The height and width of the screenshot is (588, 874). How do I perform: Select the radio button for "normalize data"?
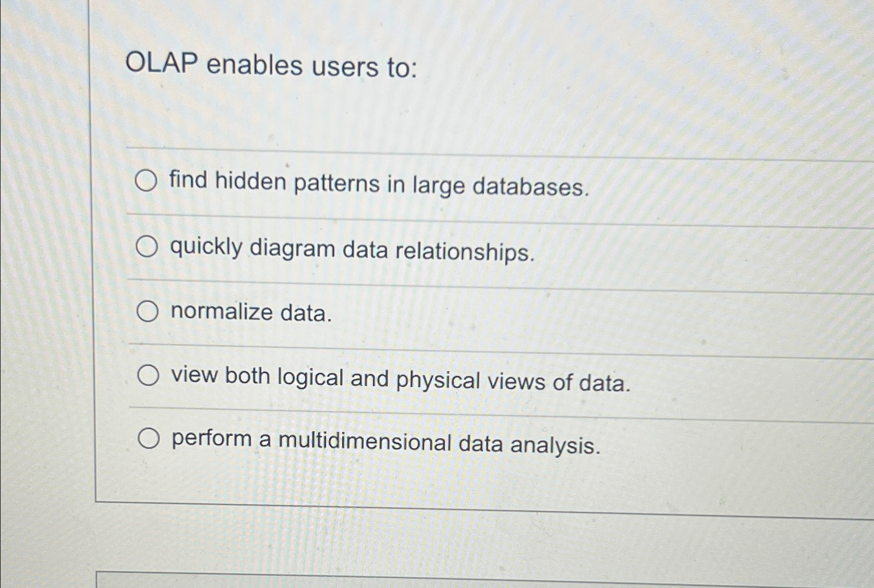pyautogui.click(x=148, y=313)
